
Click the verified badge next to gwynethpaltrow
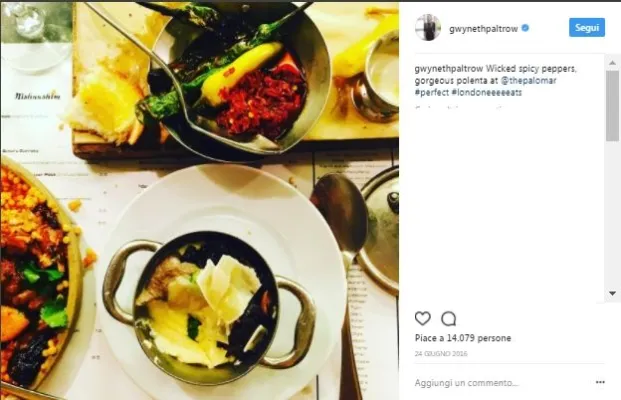pos(525,28)
